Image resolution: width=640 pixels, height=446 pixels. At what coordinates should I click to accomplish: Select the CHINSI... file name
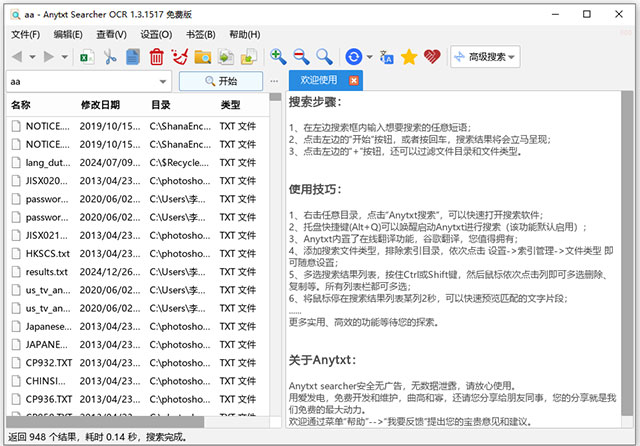click(x=45, y=381)
